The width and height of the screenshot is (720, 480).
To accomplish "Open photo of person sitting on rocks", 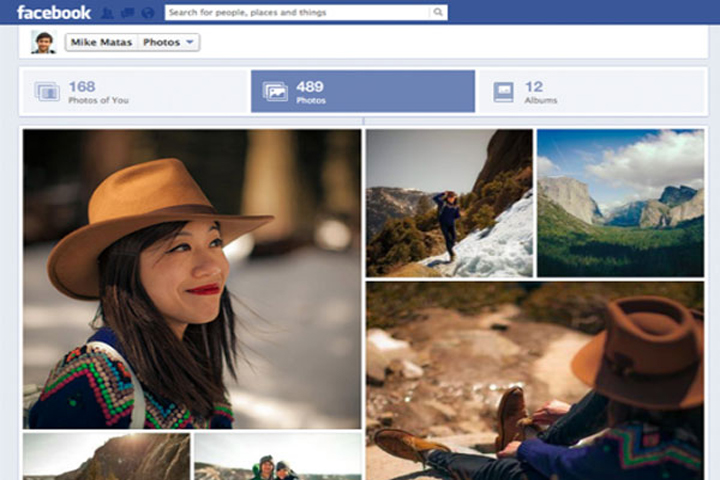I will pos(534,380).
